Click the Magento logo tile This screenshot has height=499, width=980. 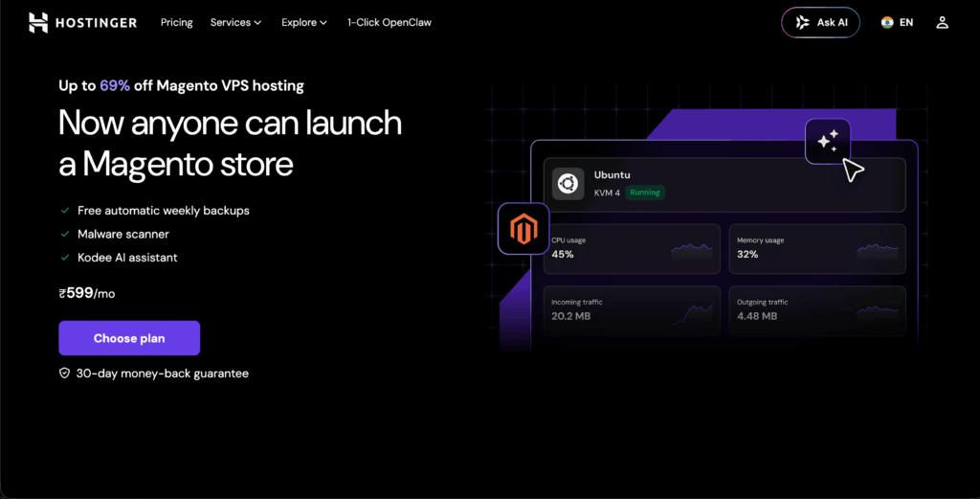tap(523, 229)
